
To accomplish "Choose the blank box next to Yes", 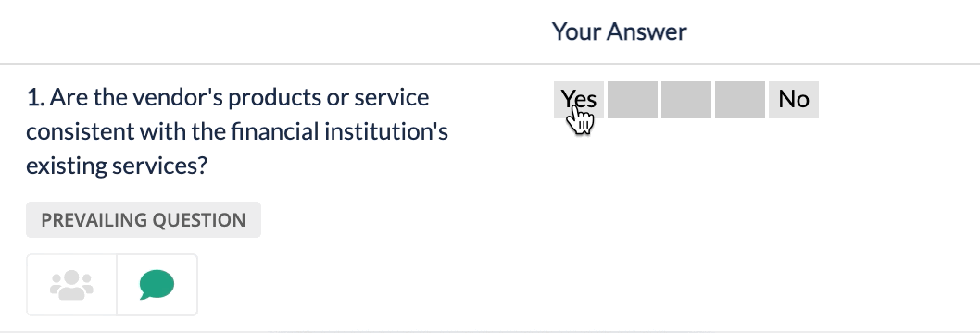I will point(633,100).
